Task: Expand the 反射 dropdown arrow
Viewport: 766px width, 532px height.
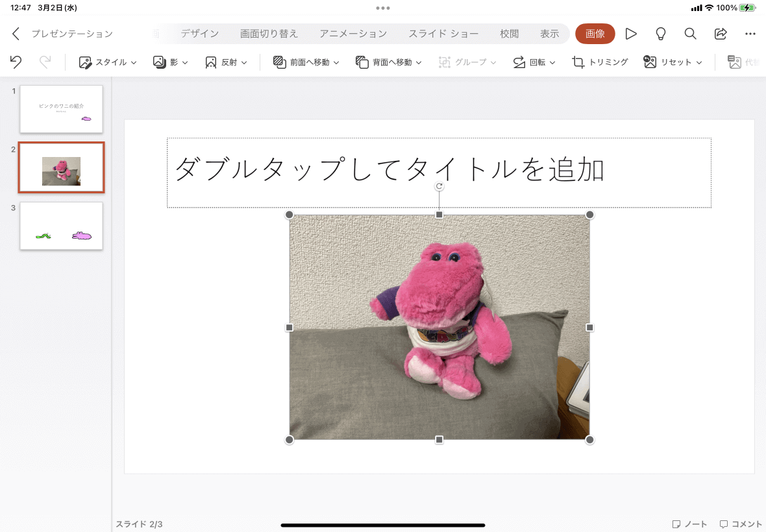Action: coord(244,63)
